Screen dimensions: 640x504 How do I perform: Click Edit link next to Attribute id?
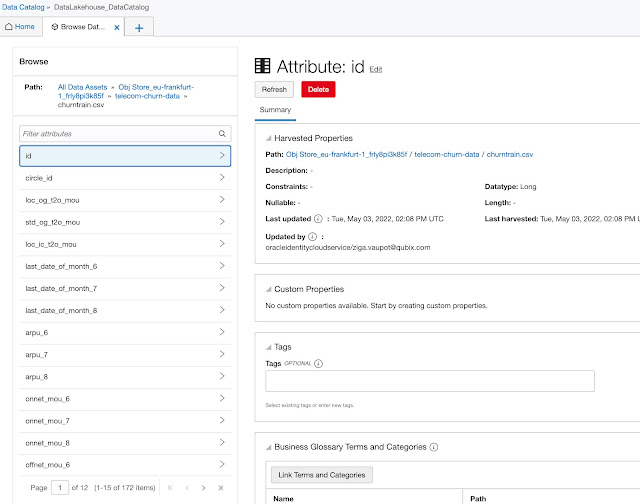coord(376,69)
